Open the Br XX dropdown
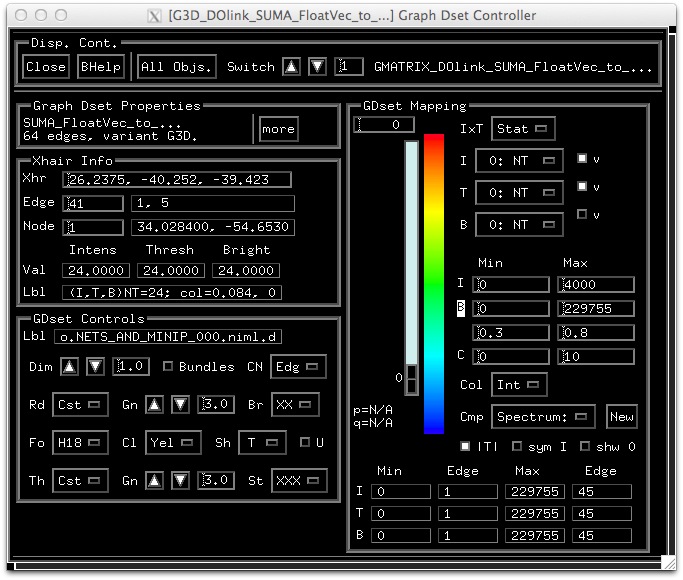683x580 pixels. 295,405
